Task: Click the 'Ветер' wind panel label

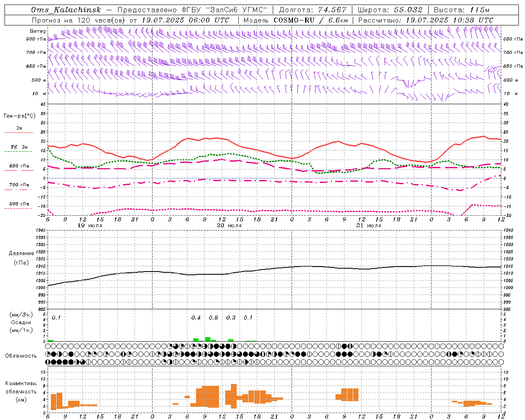Action: click(38, 31)
